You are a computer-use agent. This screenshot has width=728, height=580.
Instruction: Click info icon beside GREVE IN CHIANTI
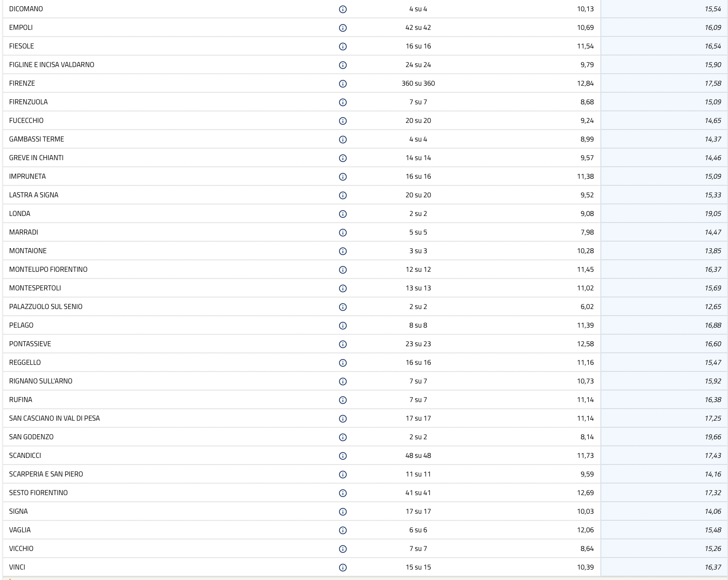pyautogui.click(x=343, y=158)
